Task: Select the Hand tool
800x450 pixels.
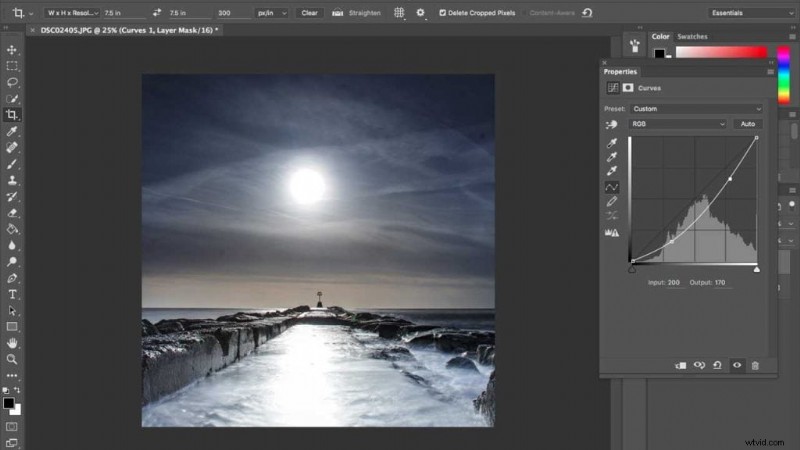Action: [12, 343]
